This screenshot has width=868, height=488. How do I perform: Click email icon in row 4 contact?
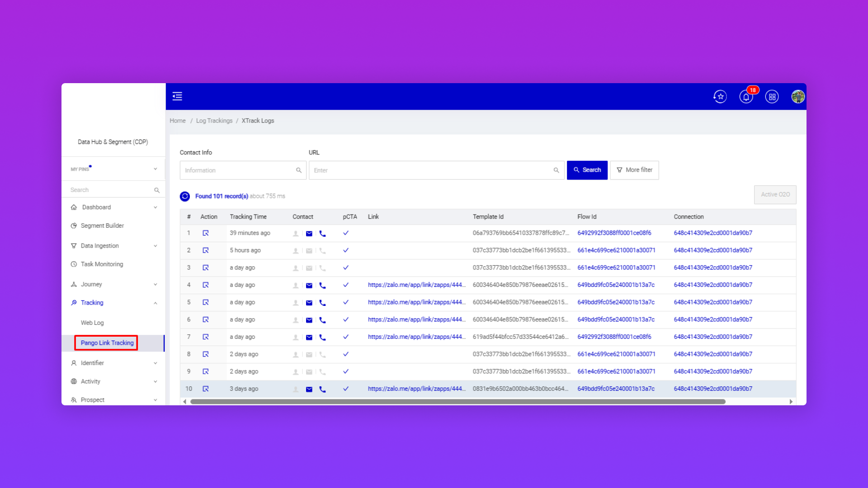(x=309, y=286)
